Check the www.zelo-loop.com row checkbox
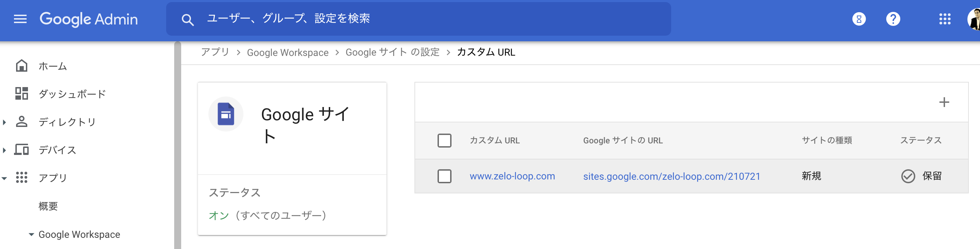This screenshot has height=249, width=980. [x=444, y=176]
